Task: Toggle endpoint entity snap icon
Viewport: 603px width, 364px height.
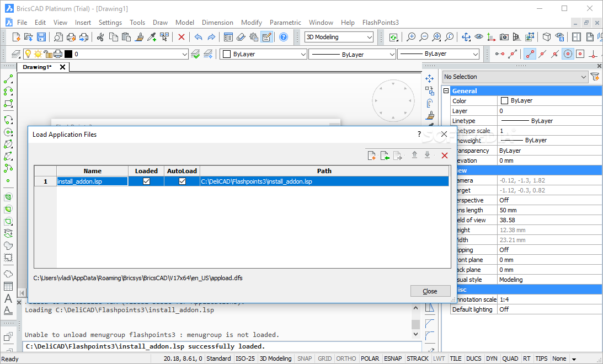Action: click(530, 54)
